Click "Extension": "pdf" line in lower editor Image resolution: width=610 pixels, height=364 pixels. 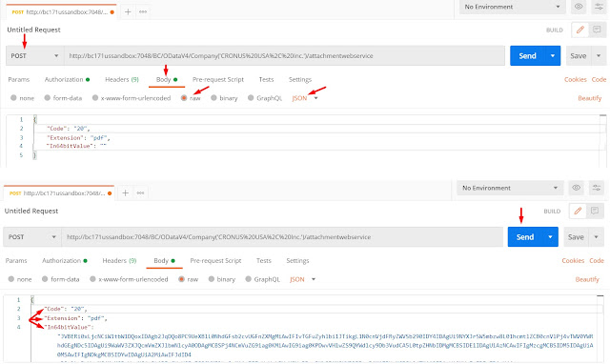pyautogui.click(x=75, y=318)
